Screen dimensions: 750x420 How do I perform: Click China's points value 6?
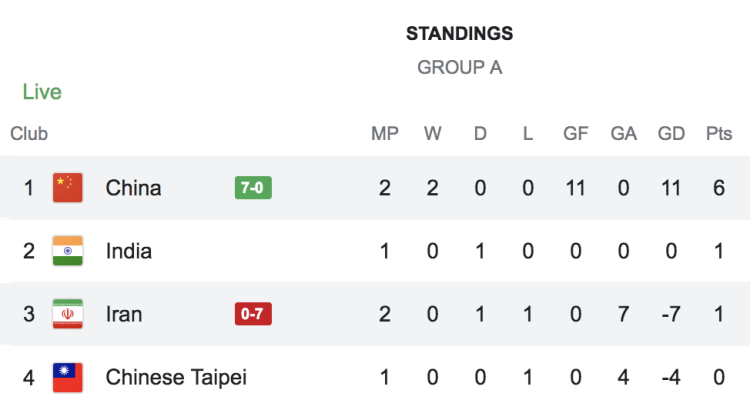[x=718, y=188]
